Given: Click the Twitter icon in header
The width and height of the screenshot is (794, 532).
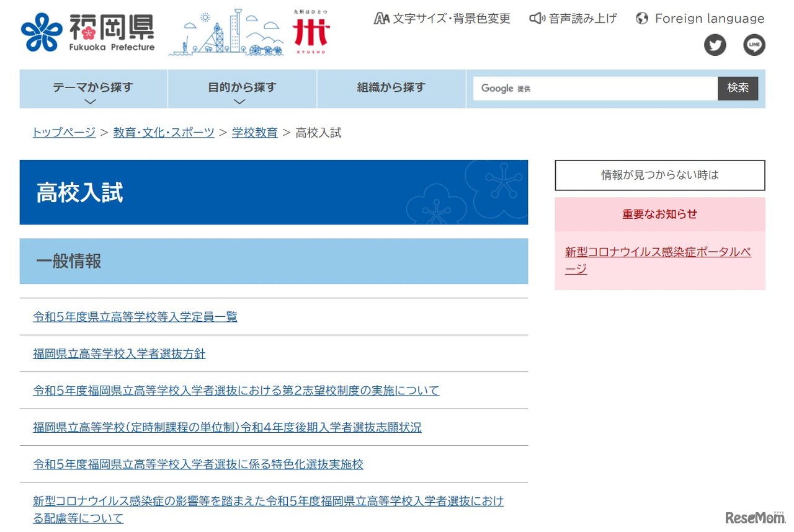Looking at the screenshot, I should tap(715, 45).
